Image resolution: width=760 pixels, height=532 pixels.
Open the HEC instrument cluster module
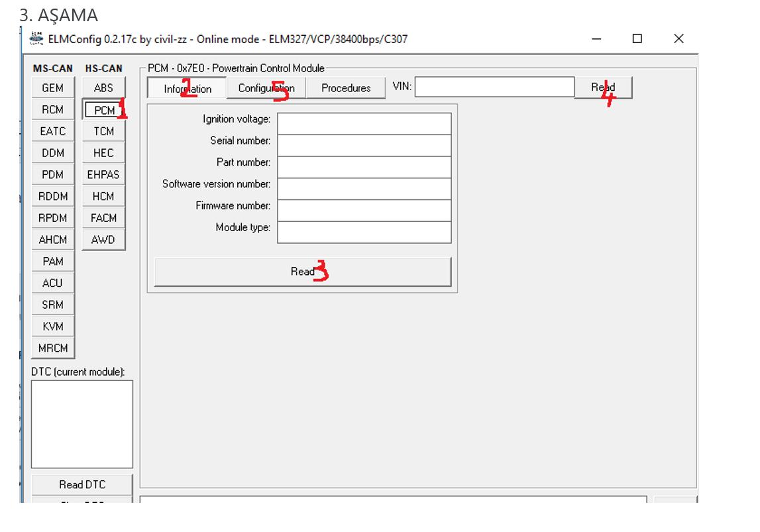(x=103, y=153)
